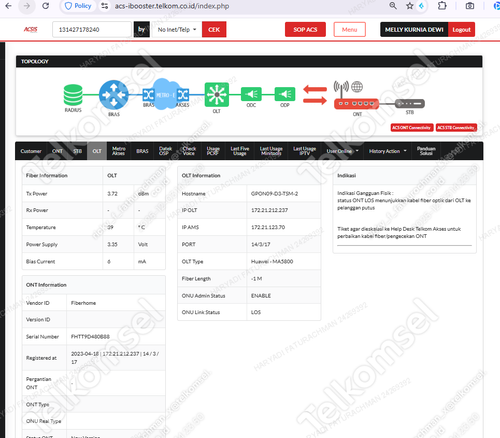Click the red ONT modem icon

(x=356, y=104)
